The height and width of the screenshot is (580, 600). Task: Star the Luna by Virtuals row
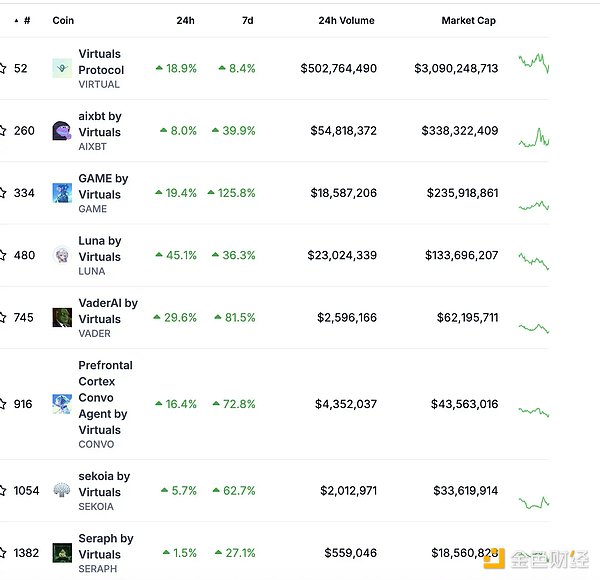[x=3, y=255]
